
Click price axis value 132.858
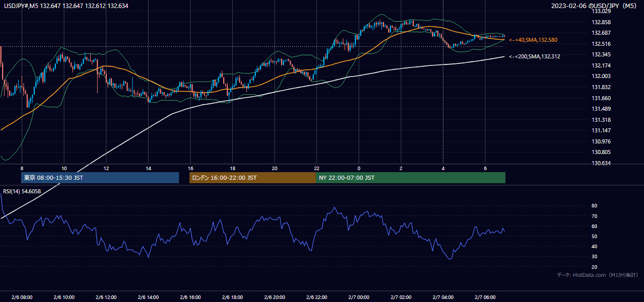click(x=602, y=22)
